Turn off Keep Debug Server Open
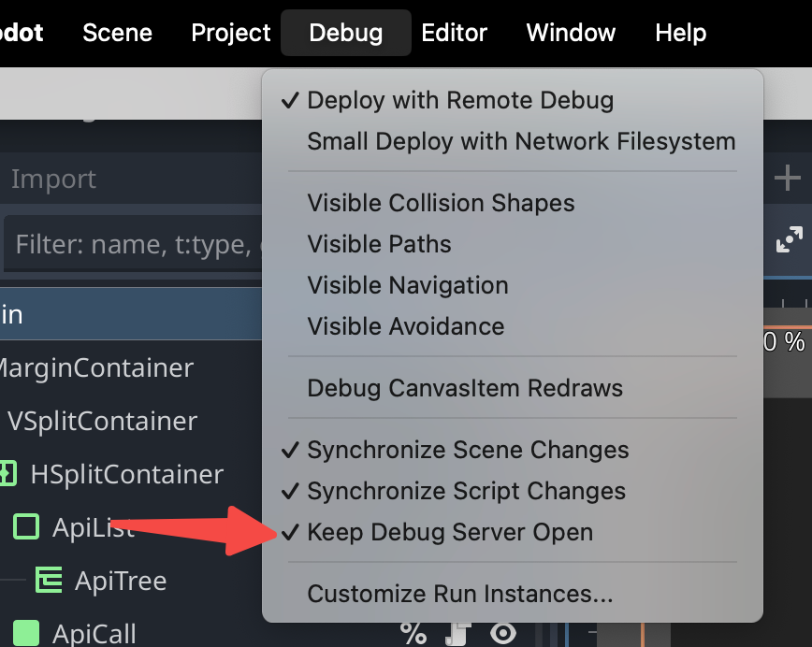 click(450, 533)
